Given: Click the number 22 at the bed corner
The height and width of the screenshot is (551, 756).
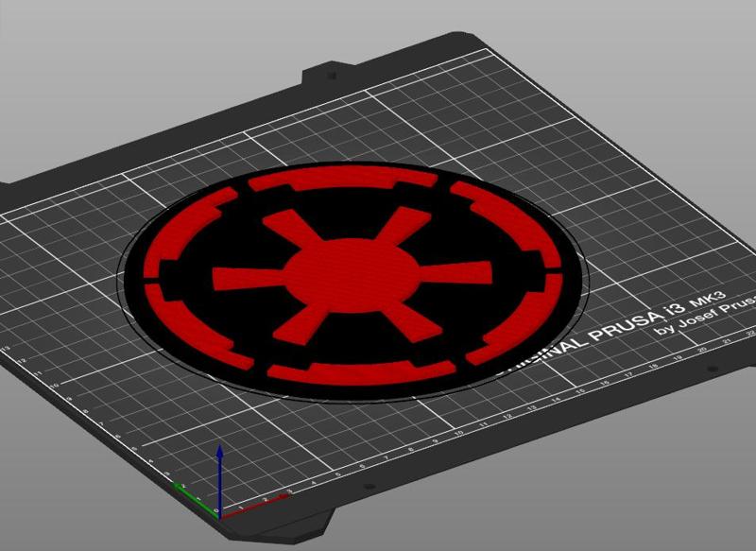Looking at the screenshot, I should pos(749,334).
